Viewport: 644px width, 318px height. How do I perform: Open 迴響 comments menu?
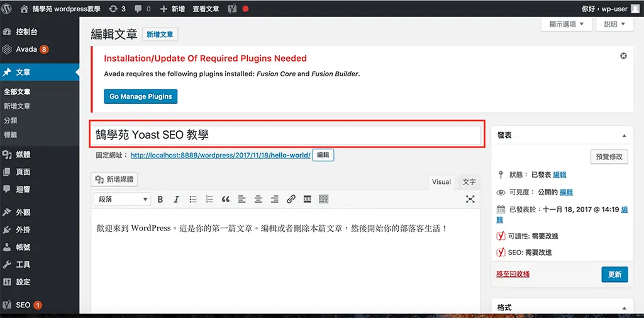(x=40, y=190)
